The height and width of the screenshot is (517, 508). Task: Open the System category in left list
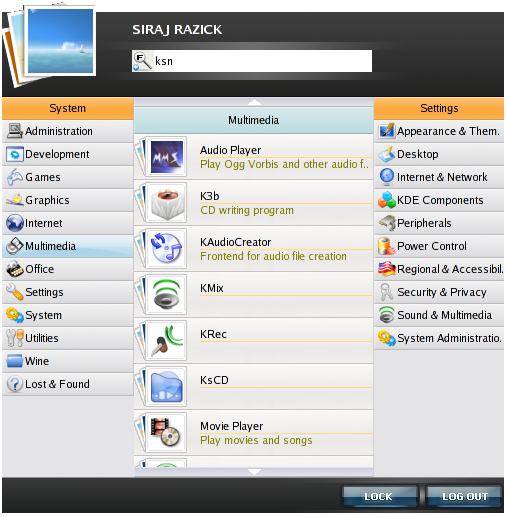[x=68, y=315]
